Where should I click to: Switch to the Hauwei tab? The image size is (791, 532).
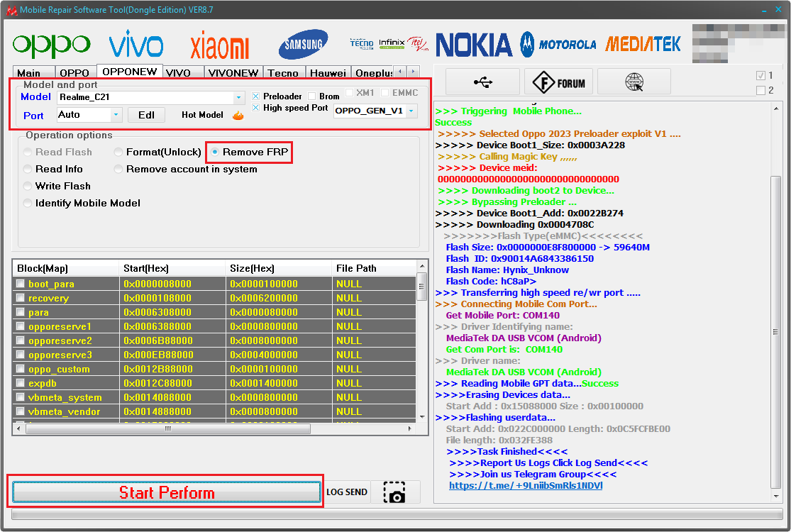pos(328,73)
